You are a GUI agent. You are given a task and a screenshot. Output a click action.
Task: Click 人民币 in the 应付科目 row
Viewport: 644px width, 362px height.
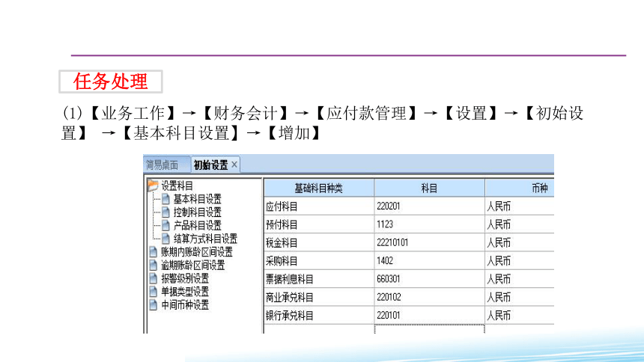tap(499, 206)
